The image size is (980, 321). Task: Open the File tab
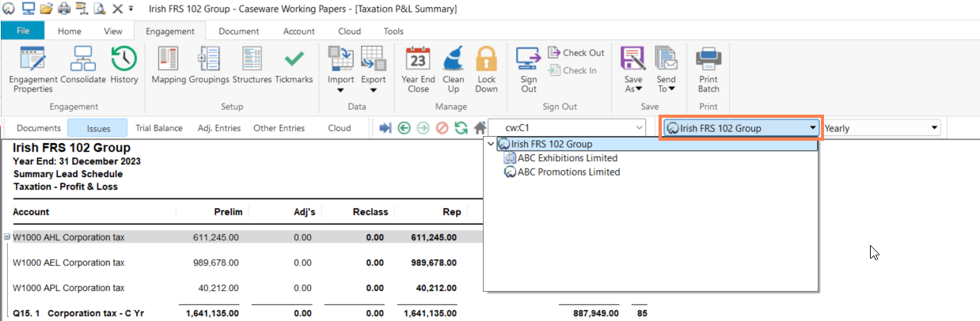pos(23,31)
